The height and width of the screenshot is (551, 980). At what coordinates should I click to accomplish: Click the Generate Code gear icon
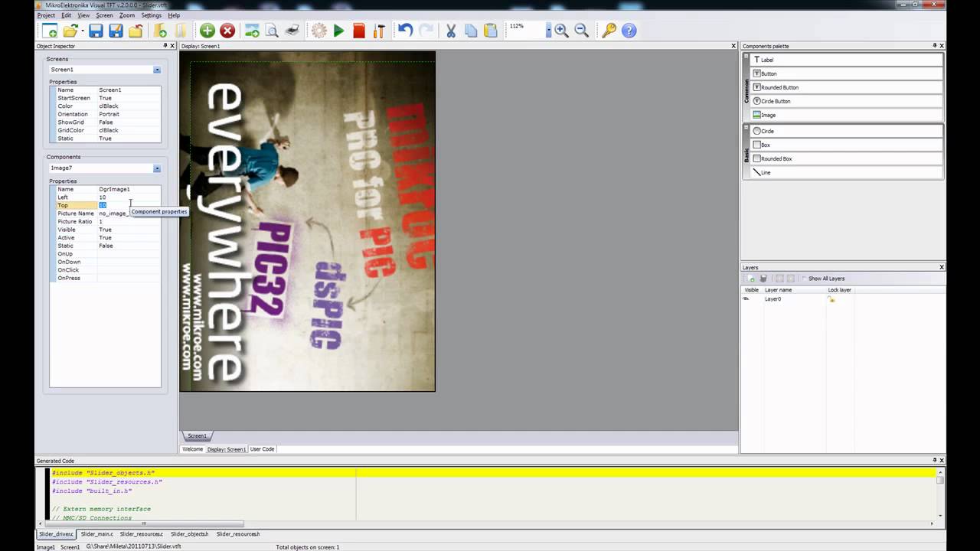318,31
